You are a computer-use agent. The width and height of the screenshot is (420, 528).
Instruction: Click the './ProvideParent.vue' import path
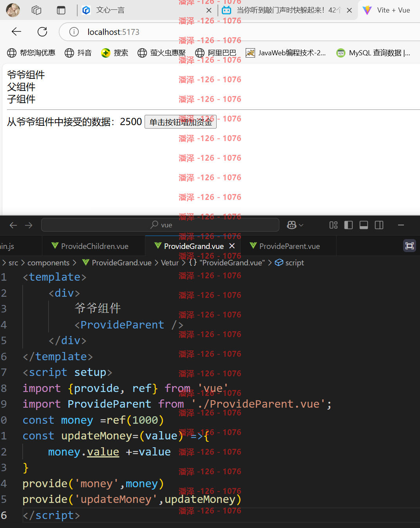click(x=259, y=404)
